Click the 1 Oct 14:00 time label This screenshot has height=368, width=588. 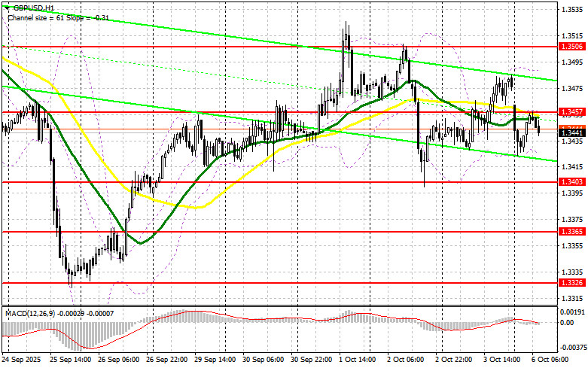tap(358, 360)
